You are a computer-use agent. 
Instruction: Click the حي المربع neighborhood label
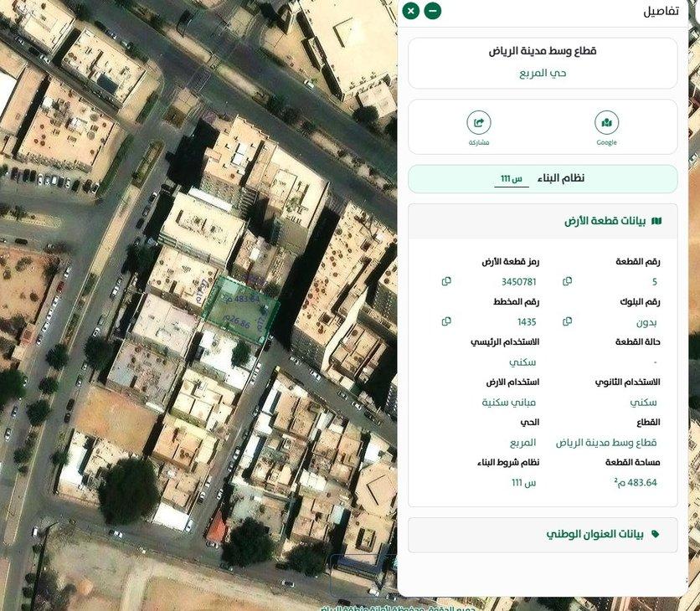tap(543, 74)
